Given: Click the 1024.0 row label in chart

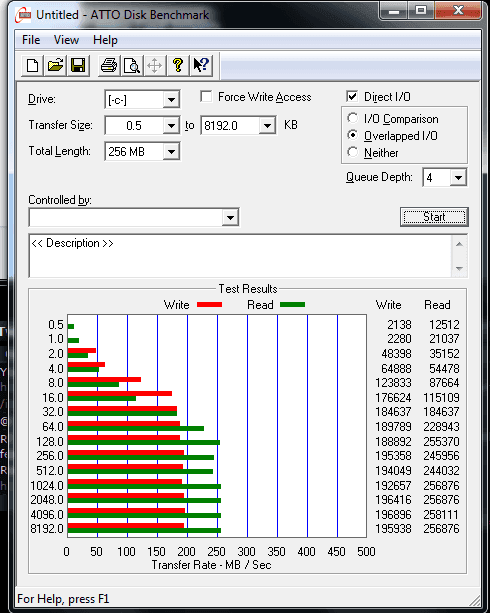Looking at the screenshot, I should pyautogui.click(x=47, y=486).
